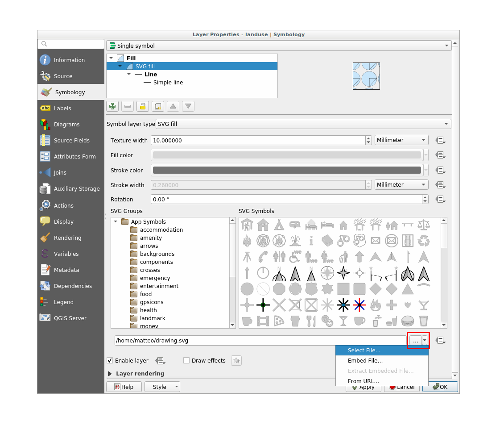Open the Texture width unit dropdown
The height and width of the screenshot is (434, 504).
[401, 140]
